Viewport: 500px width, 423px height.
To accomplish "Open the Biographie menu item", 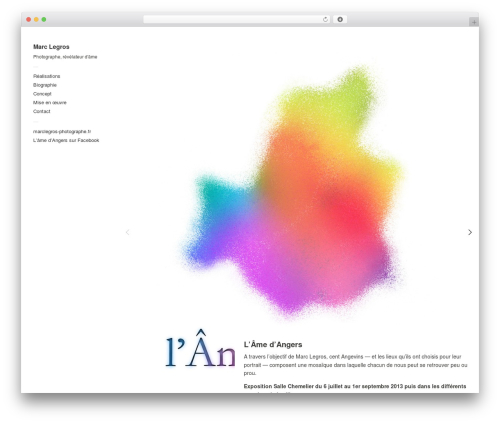I will (x=45, y=85).
